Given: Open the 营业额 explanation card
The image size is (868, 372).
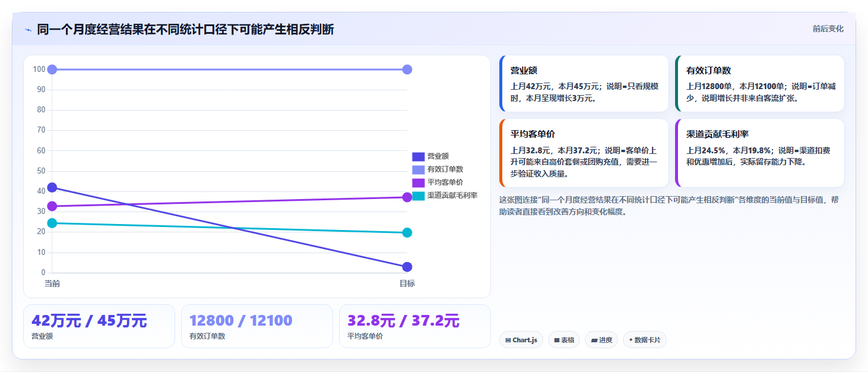Looking at the screenshot, I should (x=584, y=84).
